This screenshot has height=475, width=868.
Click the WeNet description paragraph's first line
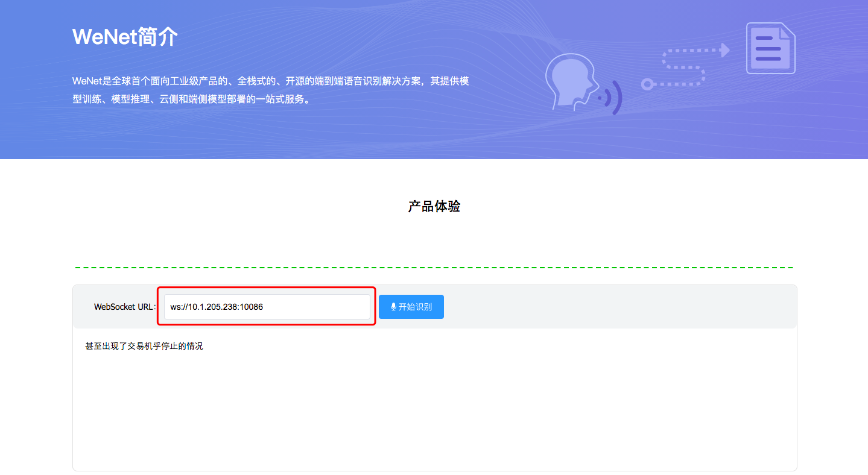[x=270, y=81]
